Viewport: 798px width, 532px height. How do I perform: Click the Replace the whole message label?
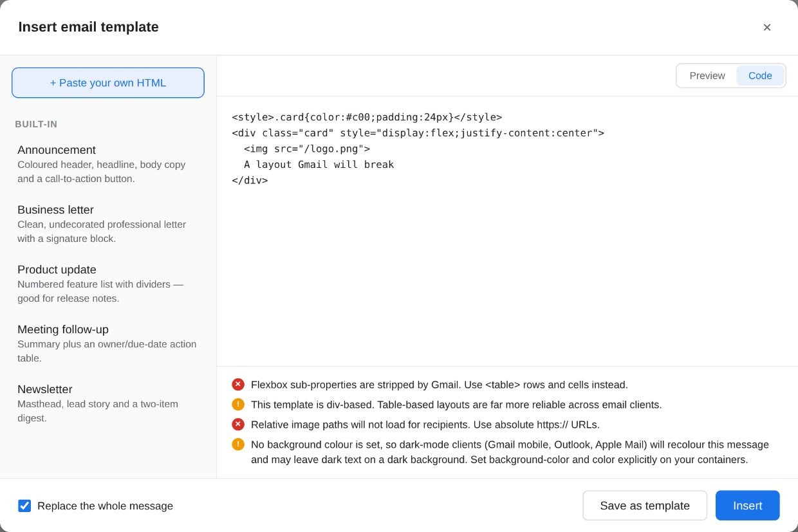(x=105, y=506)
